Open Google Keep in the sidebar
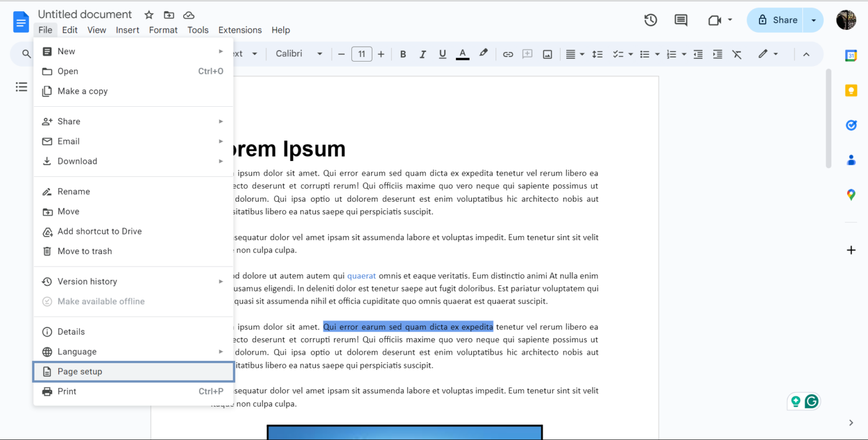868x440 pixels. 851,90
